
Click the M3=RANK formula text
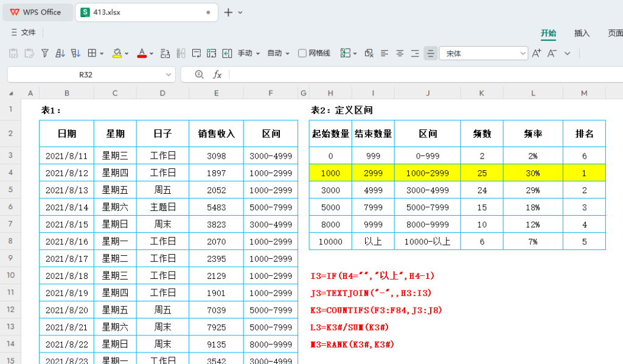point(352,344)
